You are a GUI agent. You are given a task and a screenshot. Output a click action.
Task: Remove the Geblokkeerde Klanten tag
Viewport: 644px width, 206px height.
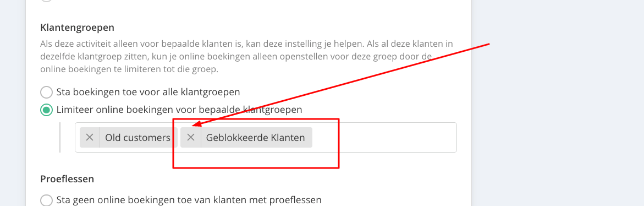[x=191, y=137]
